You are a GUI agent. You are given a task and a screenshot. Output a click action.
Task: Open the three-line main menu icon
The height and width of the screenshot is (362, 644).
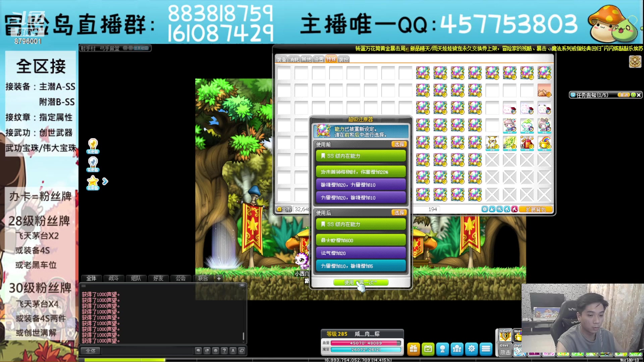[x=486, y=349]
